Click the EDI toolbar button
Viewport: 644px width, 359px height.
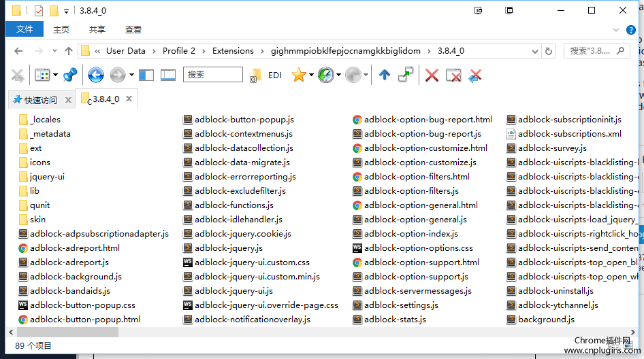(275, 75)
